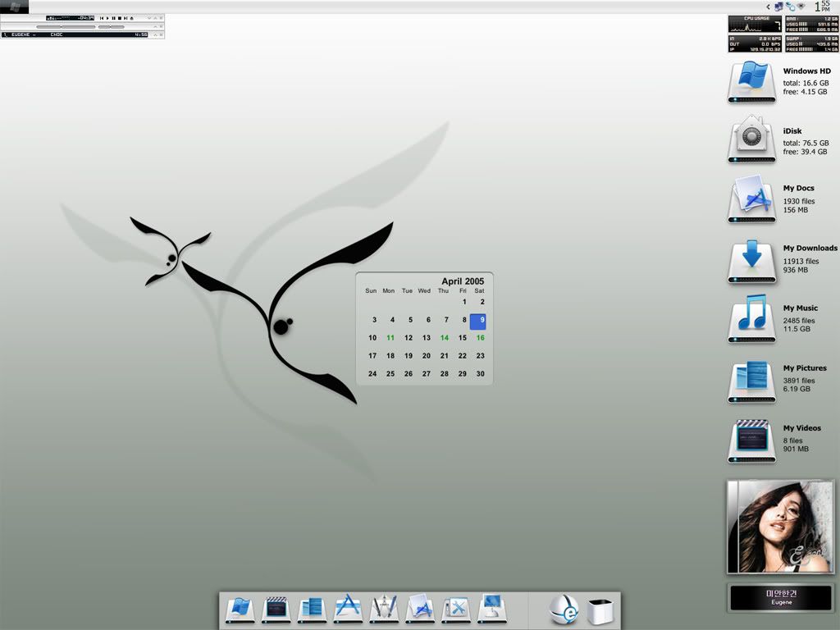The width and height of the screenshot is (840, 630).
Task: Pause the media player playback
Action: click(113, 18)
